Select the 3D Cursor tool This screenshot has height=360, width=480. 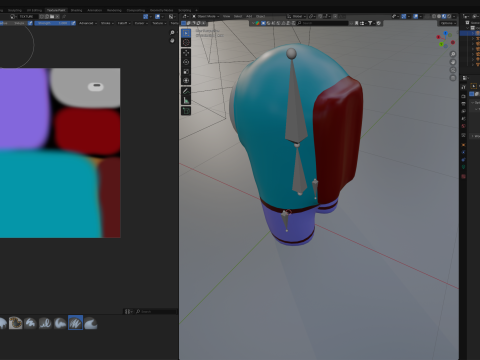pyautogui.click(x=186, y=42)
